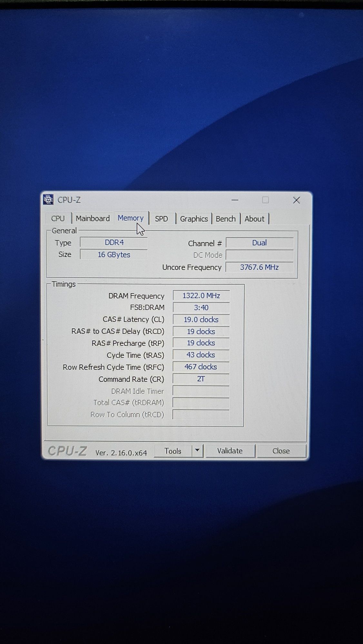Click the empty Total CAS# (tRDRAM) field
The width and height of the screenshot is (363, 644).
click(x=201, y=402)
